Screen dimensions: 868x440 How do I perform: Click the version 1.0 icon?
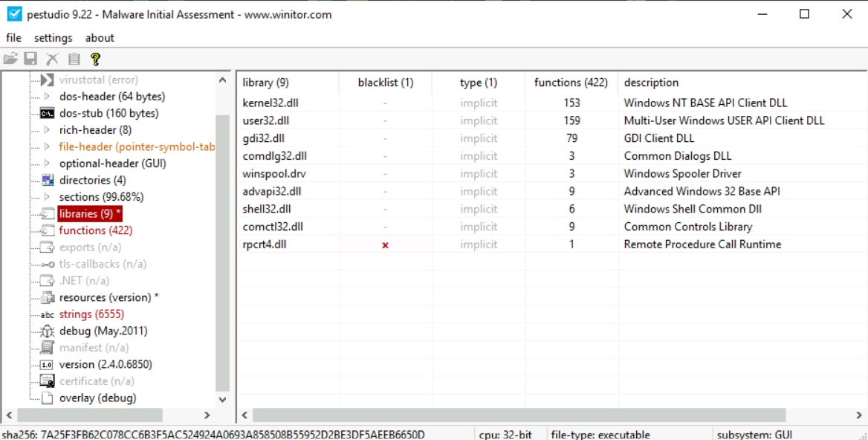click(47, 365)
